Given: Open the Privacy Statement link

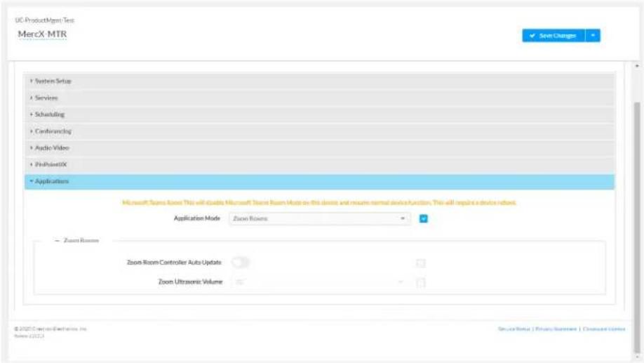Looking at the screenshot, I should point(556,329).
